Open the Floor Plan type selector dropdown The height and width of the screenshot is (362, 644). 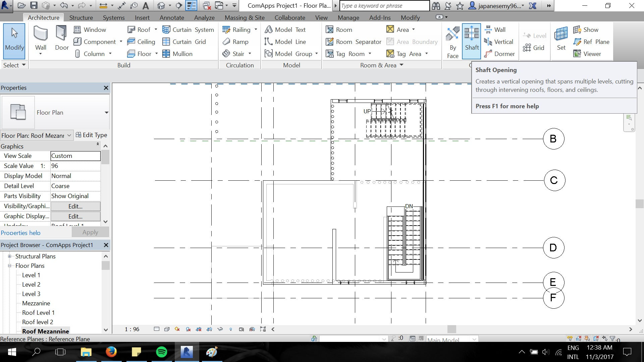(x=106, y=113)
